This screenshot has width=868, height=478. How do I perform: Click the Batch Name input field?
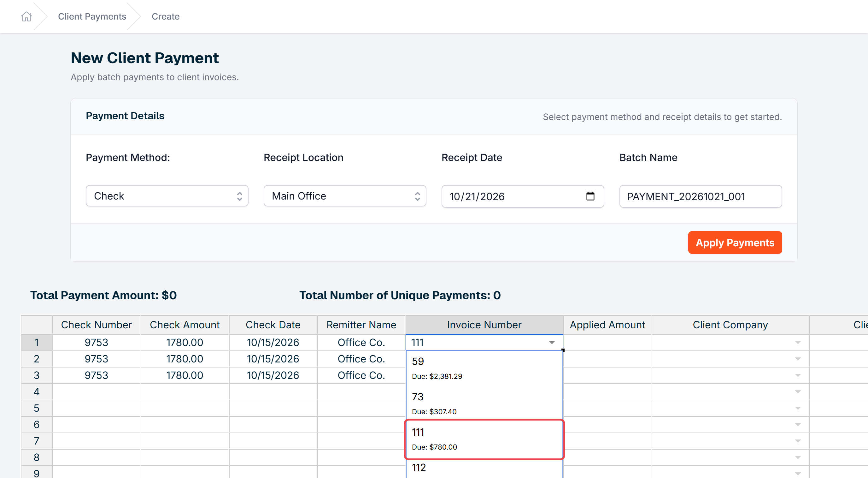coord(701,196)
